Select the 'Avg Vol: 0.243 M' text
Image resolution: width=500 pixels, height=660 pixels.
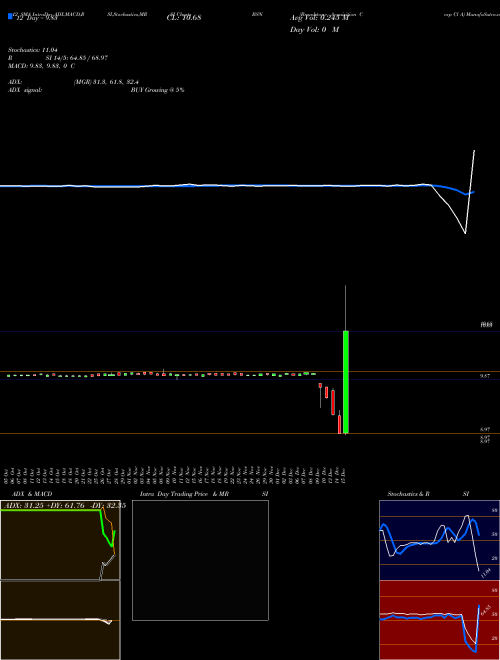point(319,18)
